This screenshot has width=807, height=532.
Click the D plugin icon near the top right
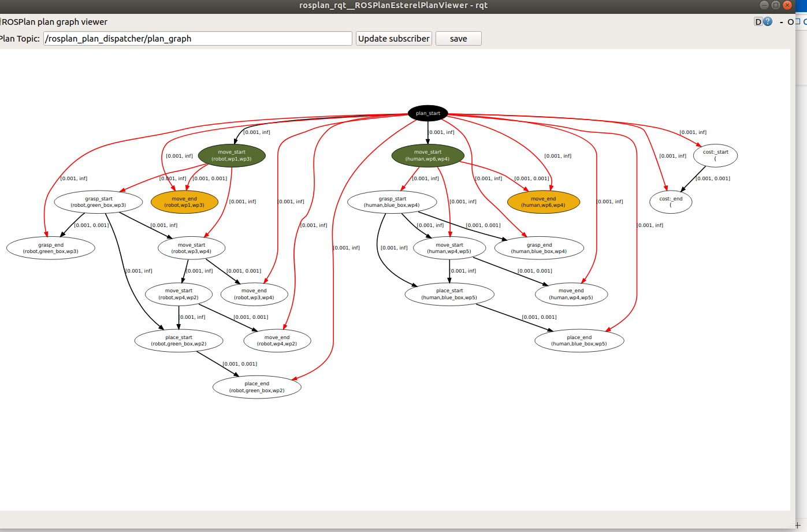point(757,21)
